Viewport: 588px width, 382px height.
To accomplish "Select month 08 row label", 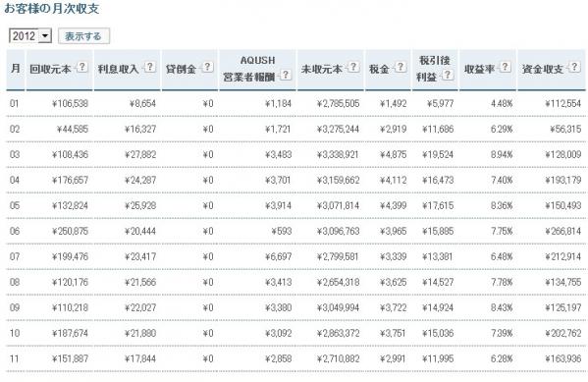I will 15,282.
